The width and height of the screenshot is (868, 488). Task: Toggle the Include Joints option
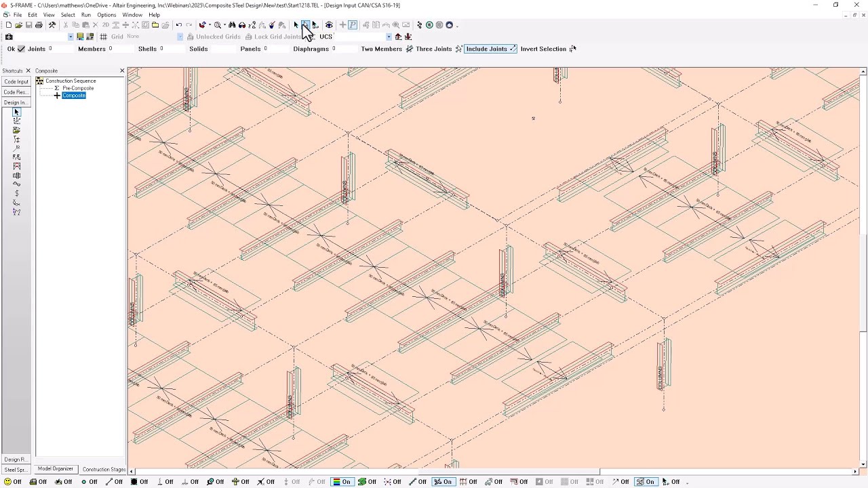(x=490, y=49)
